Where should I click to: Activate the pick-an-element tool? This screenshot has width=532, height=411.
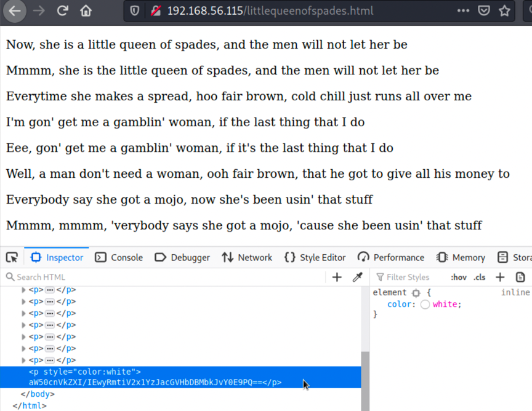click(12, 258)
